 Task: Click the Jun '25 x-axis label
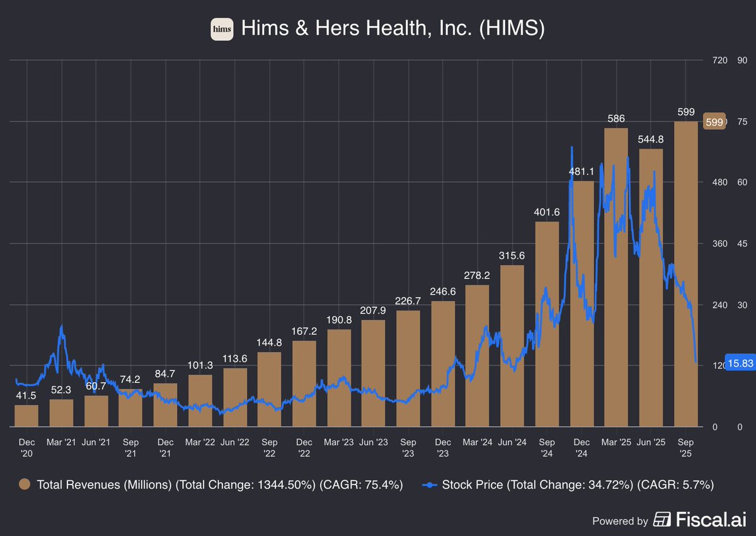click(651, 442)
